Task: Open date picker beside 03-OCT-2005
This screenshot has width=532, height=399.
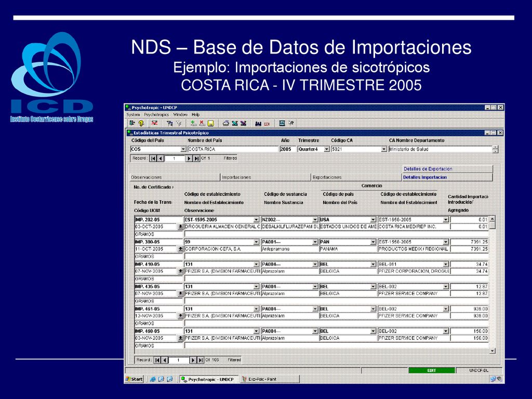Action: coord(180,227)
